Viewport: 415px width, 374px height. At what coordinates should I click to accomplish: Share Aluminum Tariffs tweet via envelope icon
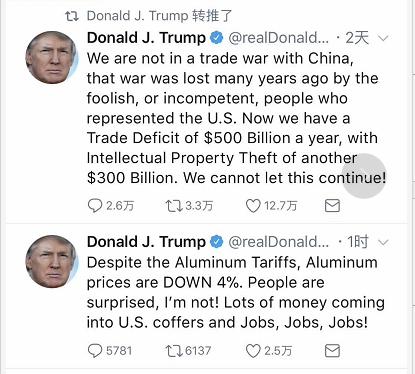pos(332,351)
